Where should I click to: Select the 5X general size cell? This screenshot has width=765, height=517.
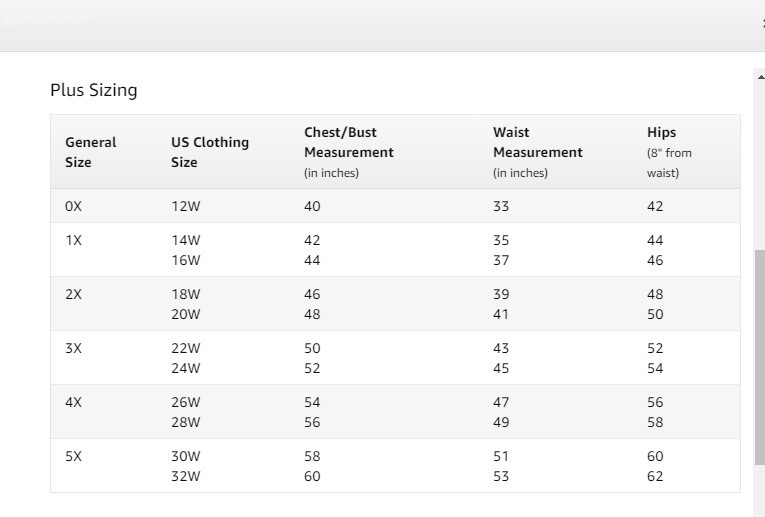point(73,456)
